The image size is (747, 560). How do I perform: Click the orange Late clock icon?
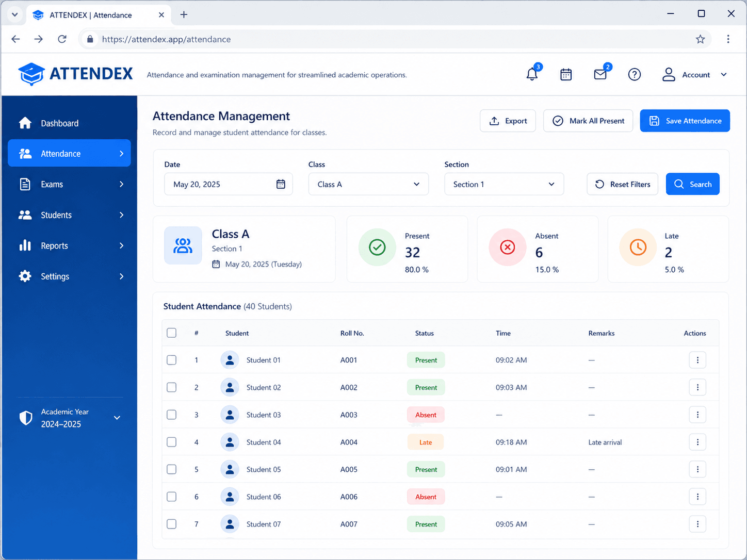pyautogui.click(x=638, y=248)
